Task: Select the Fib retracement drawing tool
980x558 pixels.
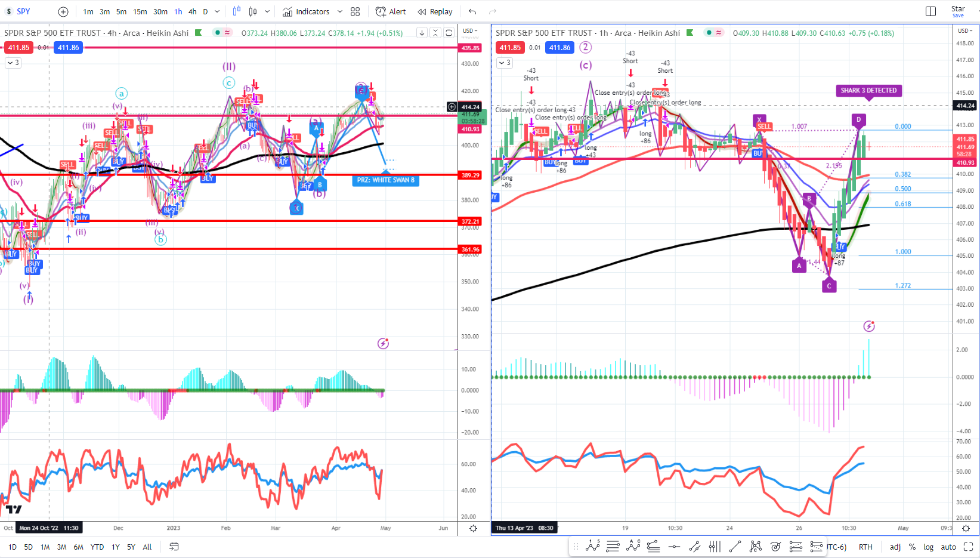Action: pyautogui.click(x=796, y=546)
